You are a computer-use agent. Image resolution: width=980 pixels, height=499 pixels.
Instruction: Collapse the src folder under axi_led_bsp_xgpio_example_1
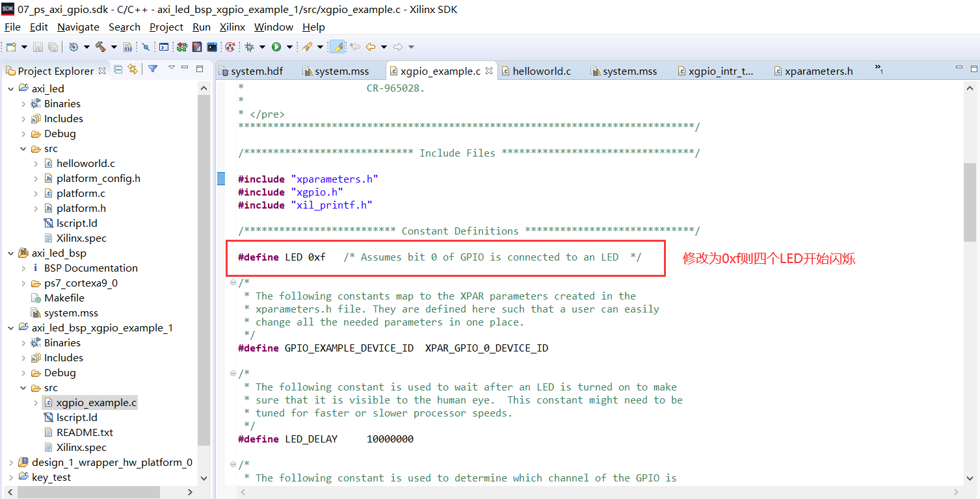pyautogui.click(x=23, y=387)
